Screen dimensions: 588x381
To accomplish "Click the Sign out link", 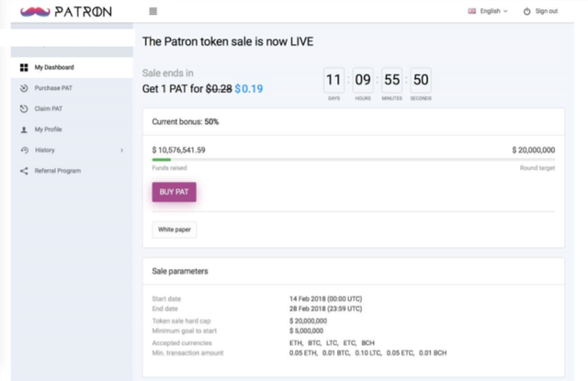I will pyautogui.click(x=546, y=12).
